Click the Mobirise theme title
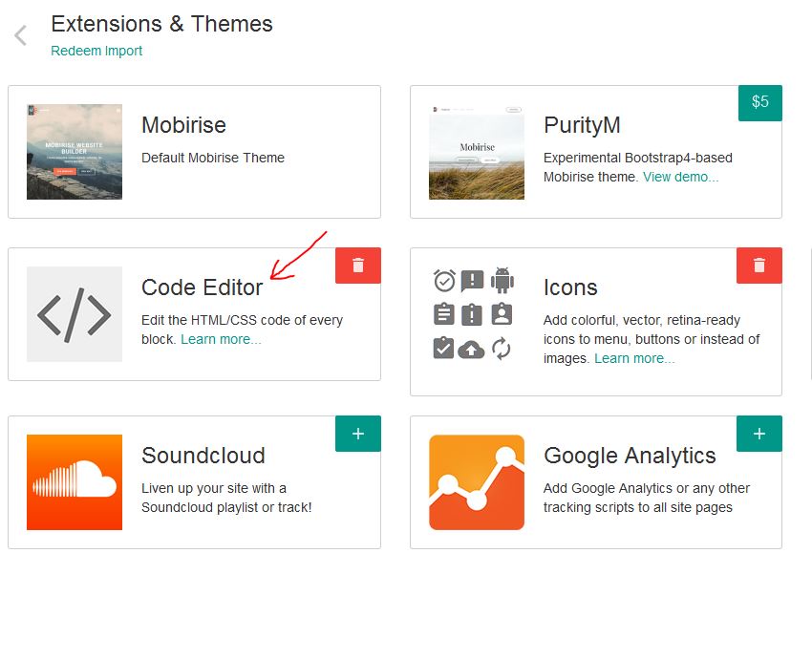 (183, 125)
